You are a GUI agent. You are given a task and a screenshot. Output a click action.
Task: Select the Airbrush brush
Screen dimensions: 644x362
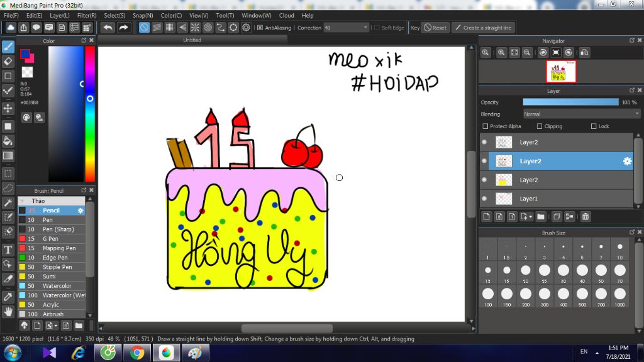click(52, 314)
